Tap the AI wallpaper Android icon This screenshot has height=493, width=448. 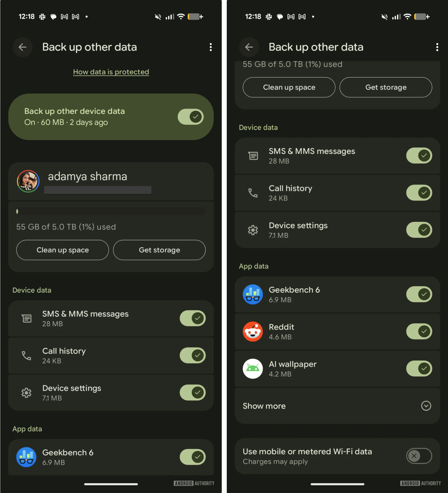tap(253, 369)
